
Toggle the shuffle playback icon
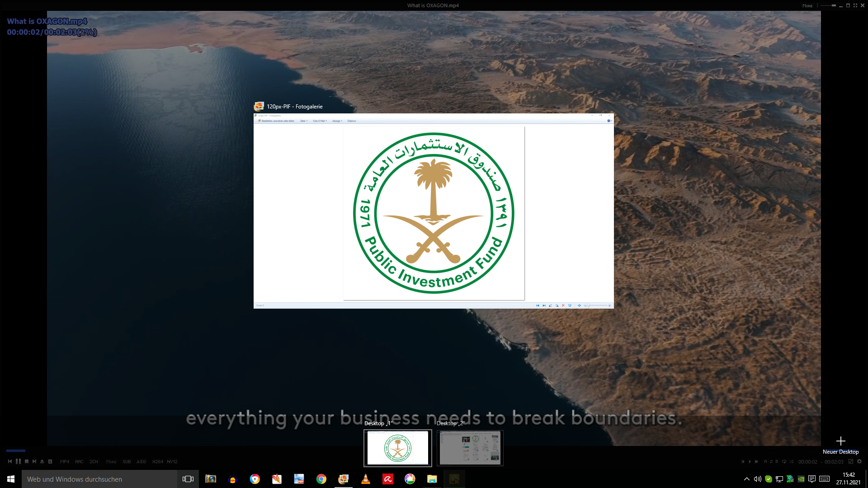[792, 462]
